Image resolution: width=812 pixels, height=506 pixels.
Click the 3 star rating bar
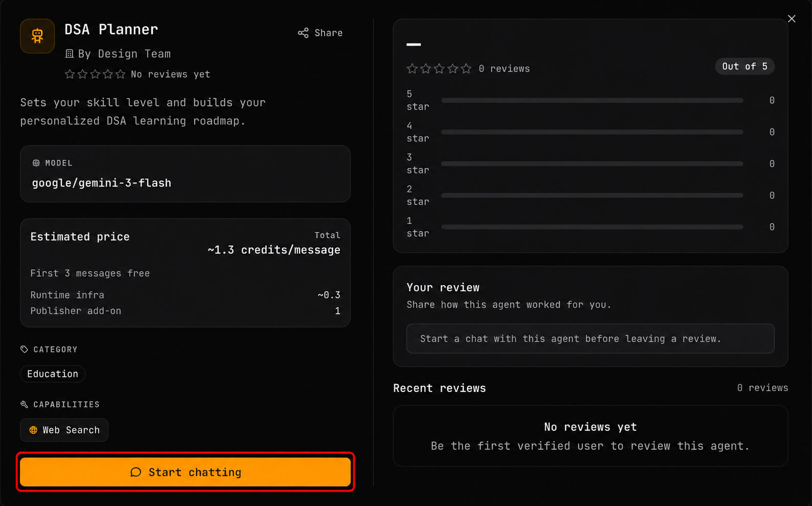pyautogui.click(x=592, y=164)
